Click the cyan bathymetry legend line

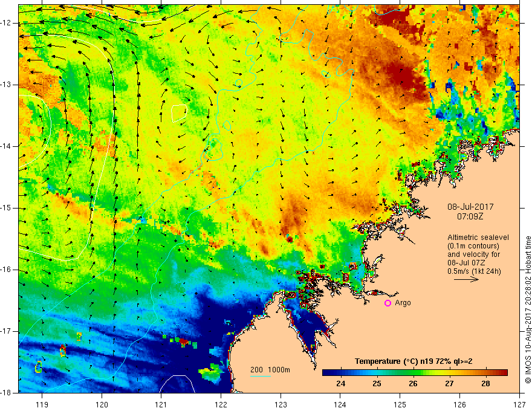point(260,376)
